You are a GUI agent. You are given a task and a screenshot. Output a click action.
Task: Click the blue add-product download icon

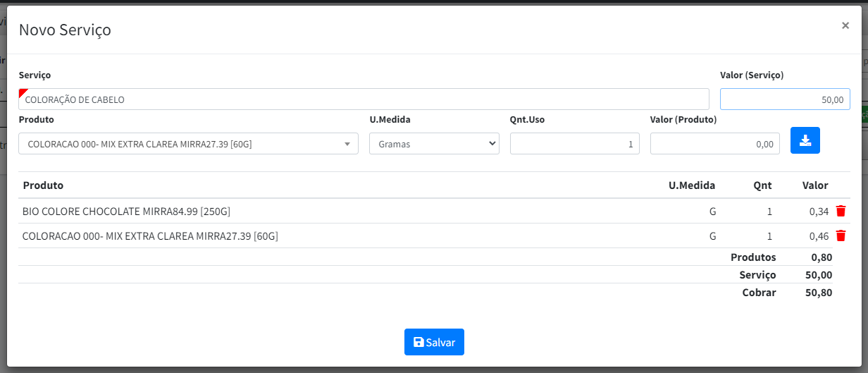[805, 140]
